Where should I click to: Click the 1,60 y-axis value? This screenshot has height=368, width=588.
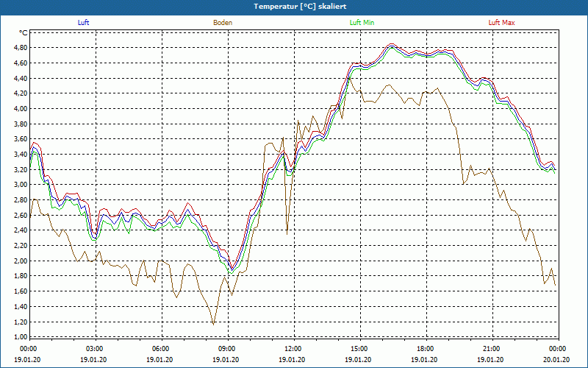click(x=21, y=291)
